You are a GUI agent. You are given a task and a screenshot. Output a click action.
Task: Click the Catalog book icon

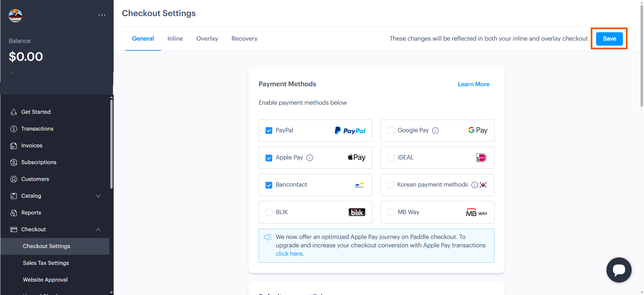click(14, 196)
